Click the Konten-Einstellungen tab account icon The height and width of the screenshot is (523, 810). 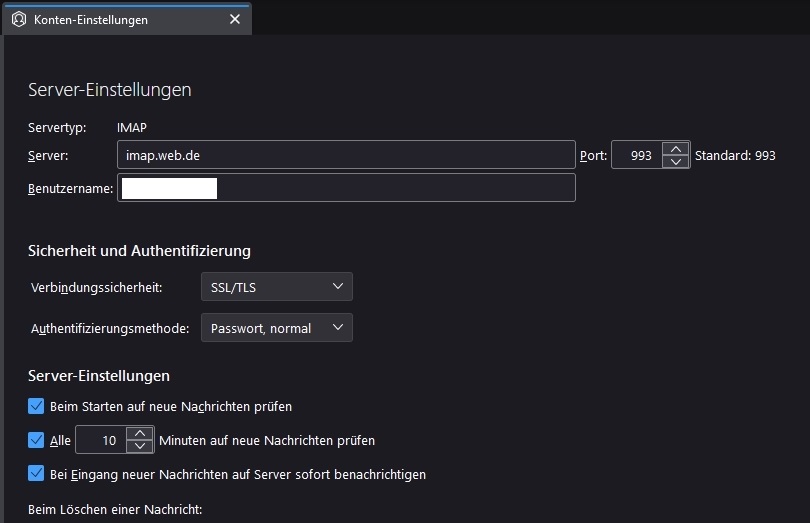tap(19, 20)
